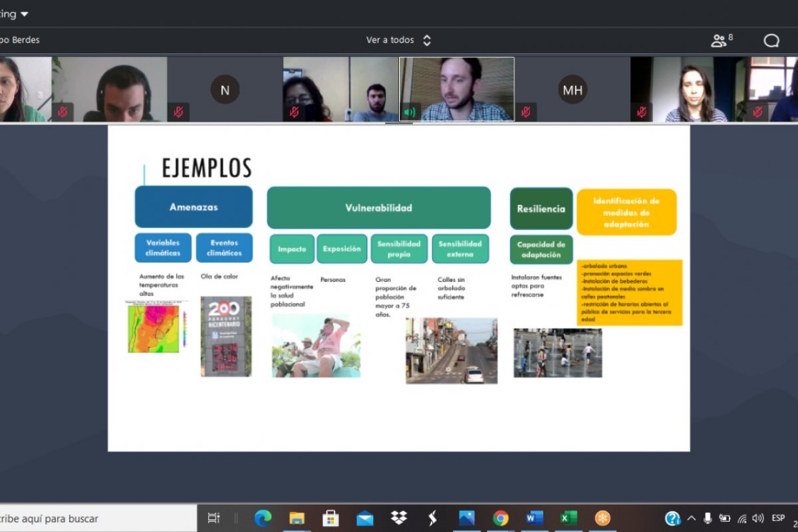Screen dimensions: 798x532
Task: Open File Explorer from the taskbar
Action: [x=297, y=518]
